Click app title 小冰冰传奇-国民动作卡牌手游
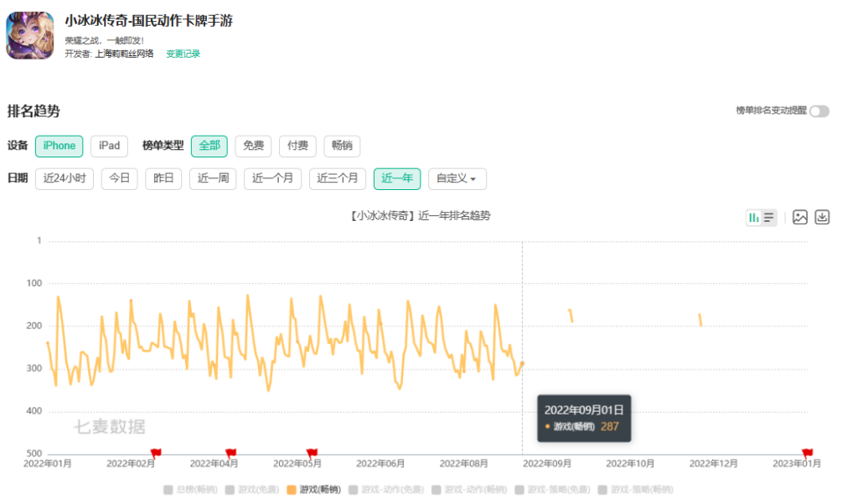The width and height of the screenshot is (847, 504). [148, 20]
